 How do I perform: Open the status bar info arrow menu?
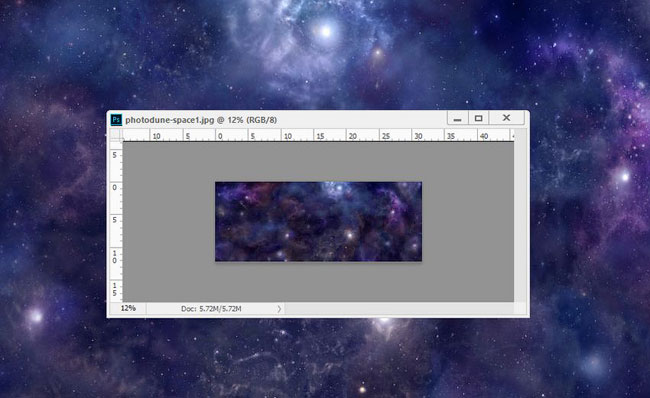(279, 309)
